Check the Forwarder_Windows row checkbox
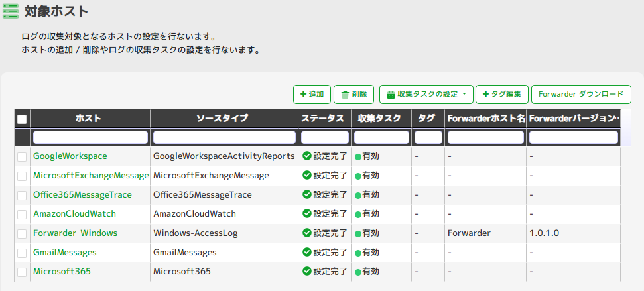 pos(22,234)
